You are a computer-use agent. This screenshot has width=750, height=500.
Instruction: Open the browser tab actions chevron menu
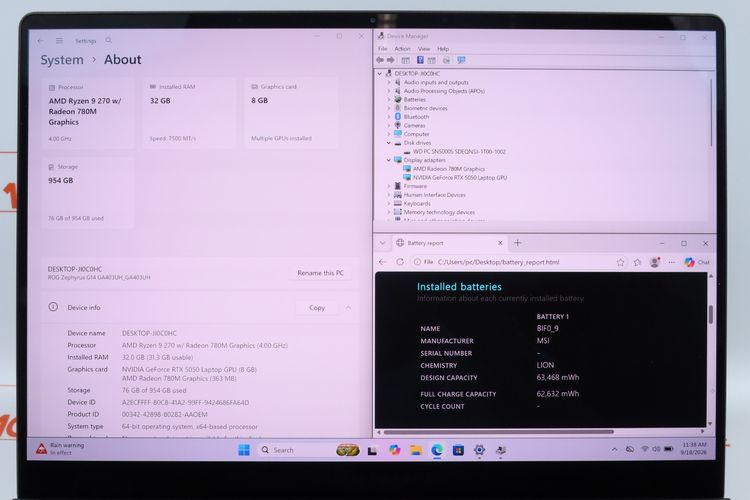(383, 243)
